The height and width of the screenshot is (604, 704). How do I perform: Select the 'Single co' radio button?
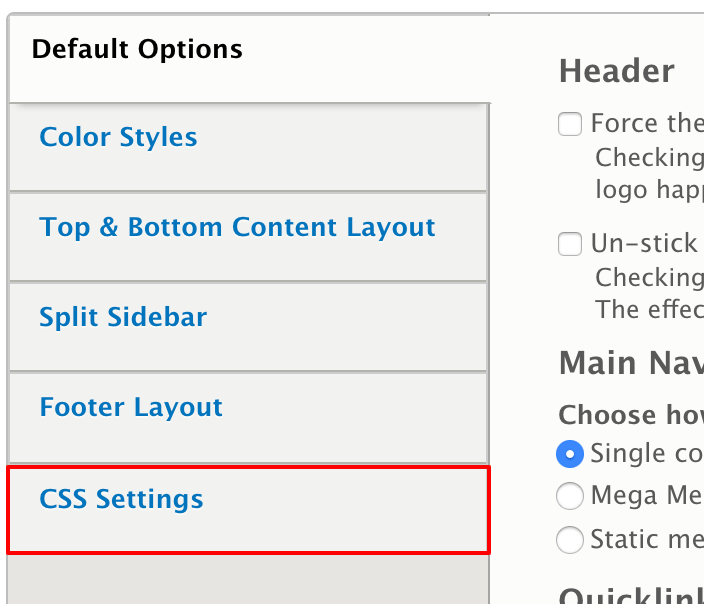[570, 454]
